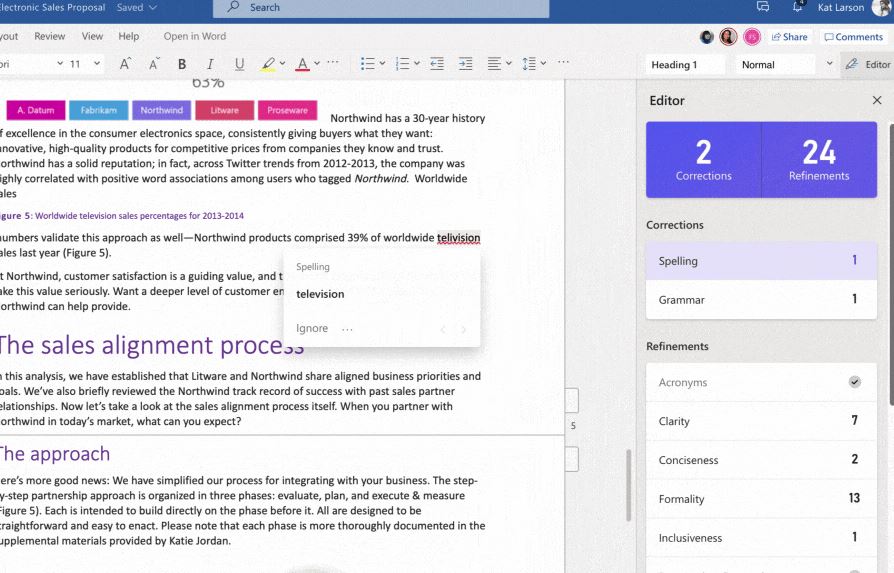894x573 pixels.
Task: Open notifications bell
Action: (798, 7)
